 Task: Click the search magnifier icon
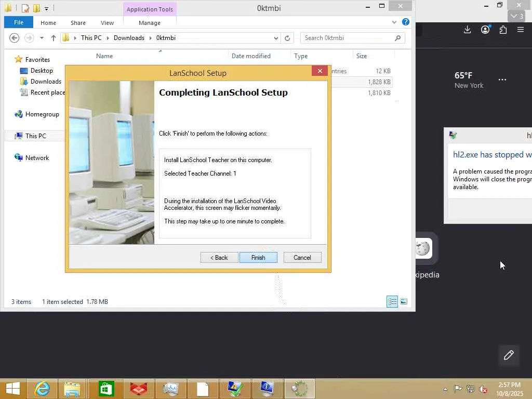397,38
